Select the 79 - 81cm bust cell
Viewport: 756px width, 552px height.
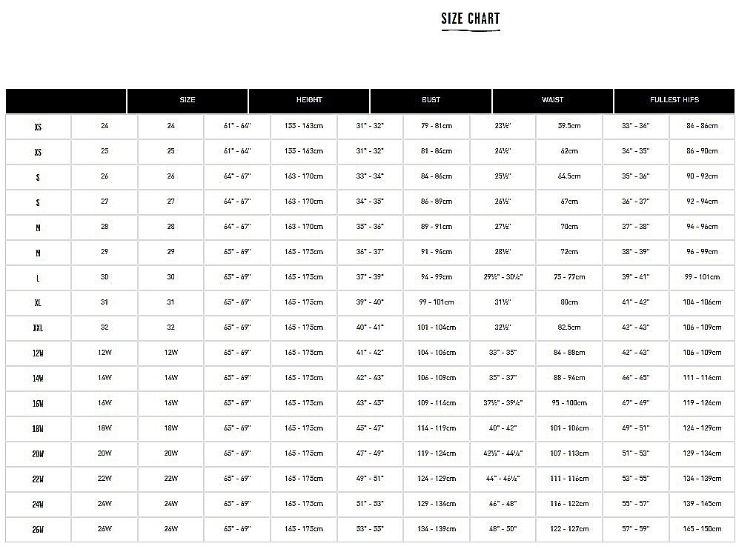tap(436, 126)
